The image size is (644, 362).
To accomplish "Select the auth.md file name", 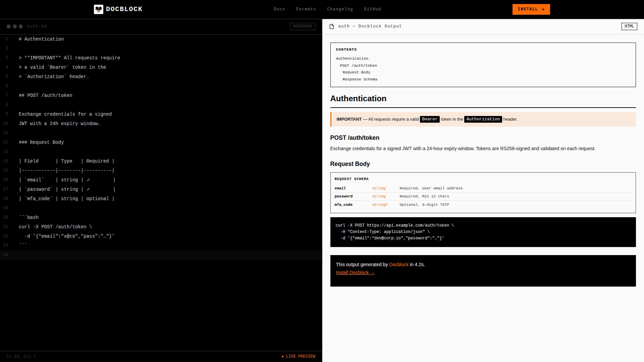I will point(37,26).
